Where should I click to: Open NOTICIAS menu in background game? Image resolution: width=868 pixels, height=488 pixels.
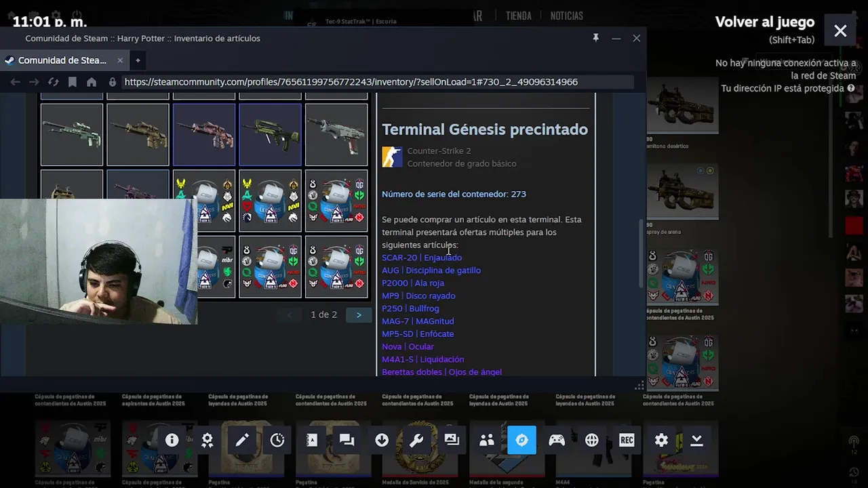(x=567, y=16)
